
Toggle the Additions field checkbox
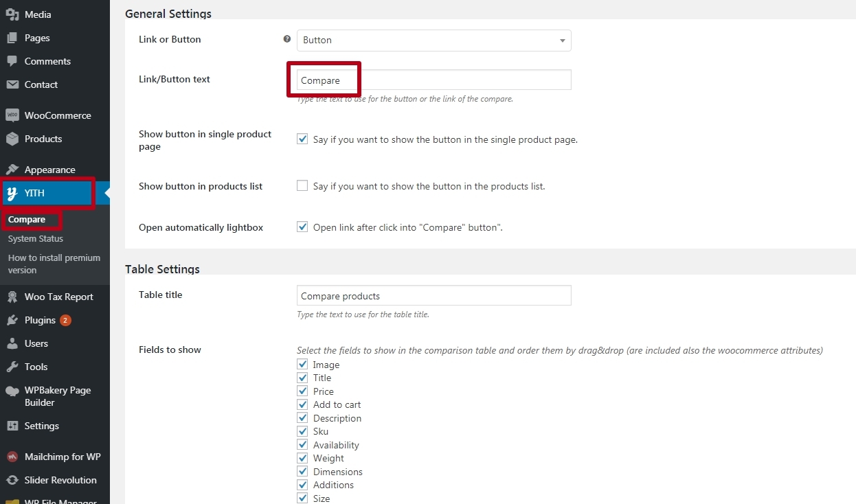pyautogui.click(x=302, y=485)
